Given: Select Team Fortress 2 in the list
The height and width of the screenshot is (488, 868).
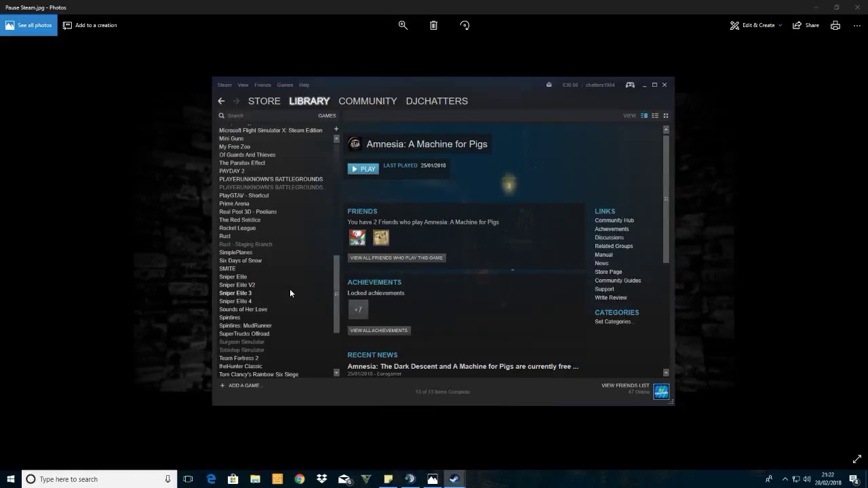Looking at the screenshot, I should (239, 358).
